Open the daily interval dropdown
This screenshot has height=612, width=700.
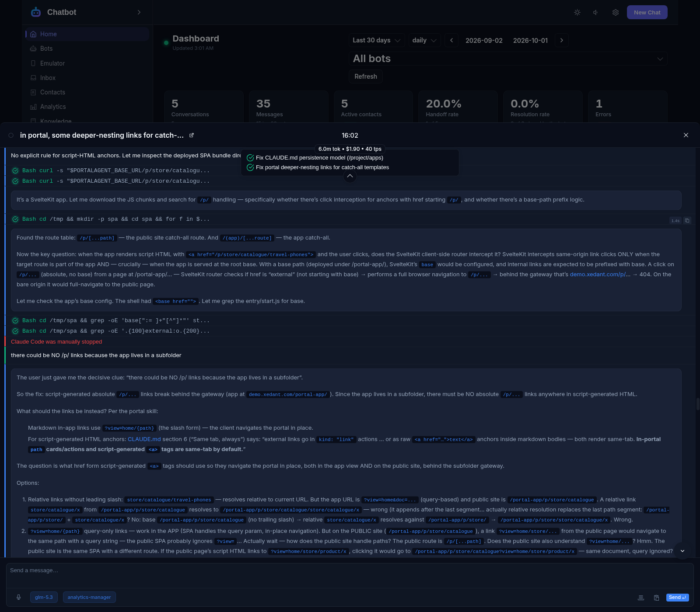click(424, 40)
